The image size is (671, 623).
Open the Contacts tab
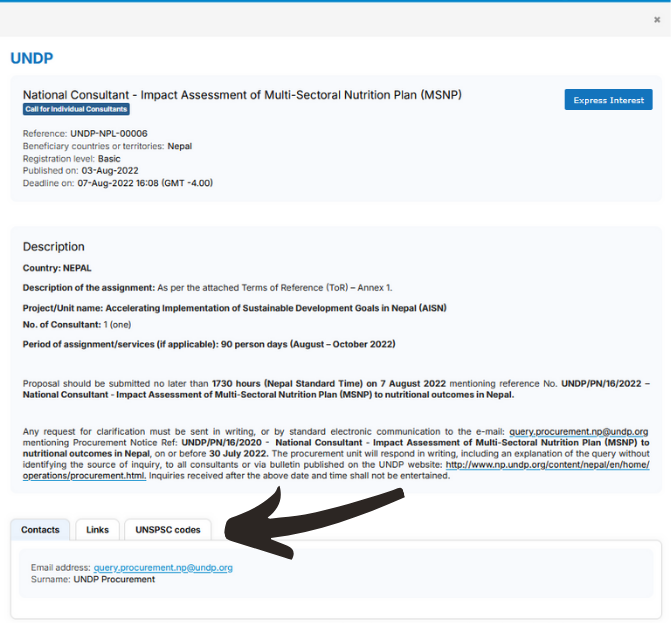(40, 530)
